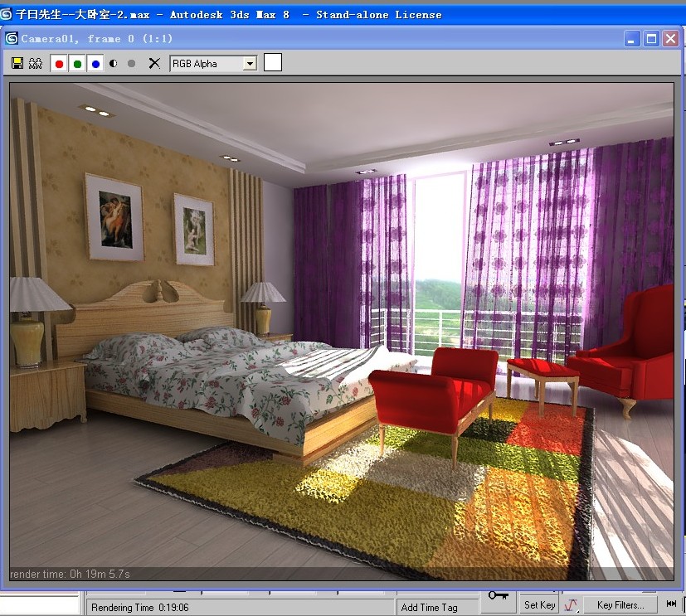686x616 pixels.
Task: Open the Key Filters dialog
Action: coord(620,605)
